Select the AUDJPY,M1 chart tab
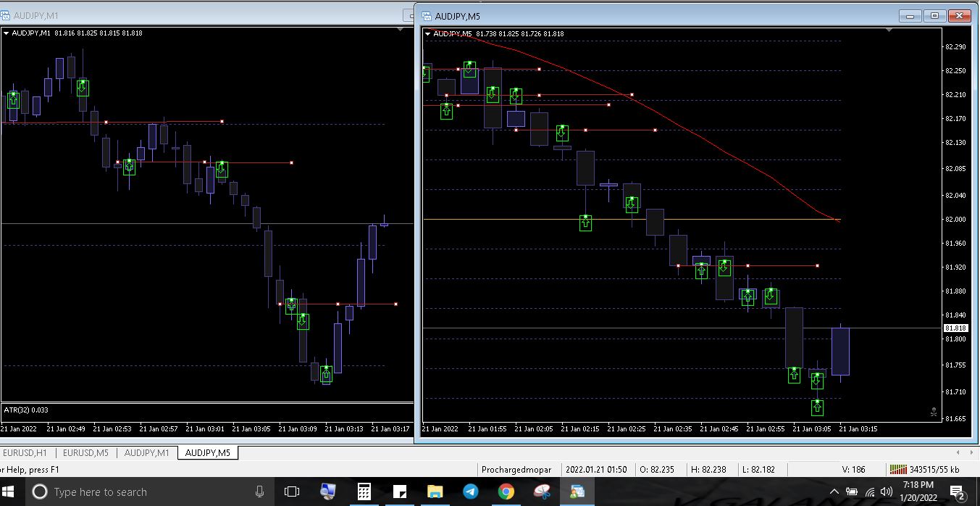This screenshot has width=980, height=506. pos(146,453)
